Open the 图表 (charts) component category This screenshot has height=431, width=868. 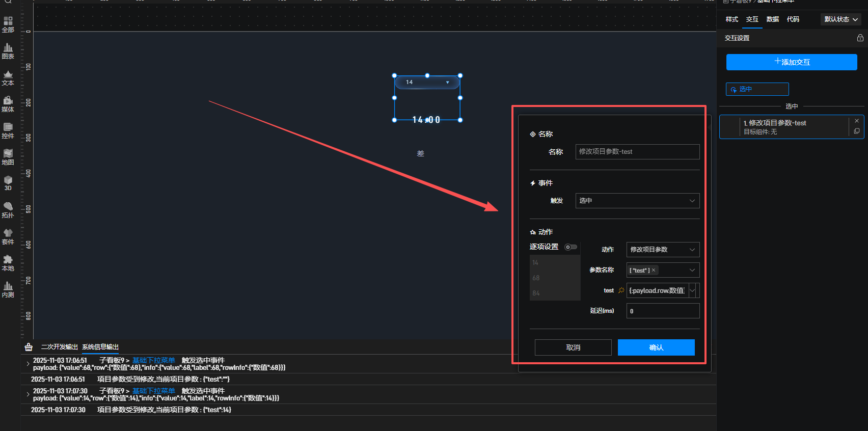coord(8,51)
